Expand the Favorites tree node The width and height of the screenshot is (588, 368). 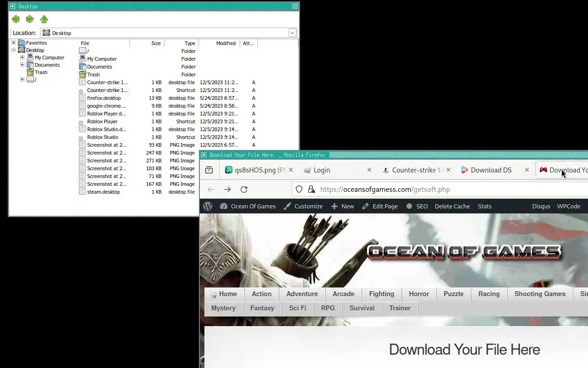tap(13, 43)
